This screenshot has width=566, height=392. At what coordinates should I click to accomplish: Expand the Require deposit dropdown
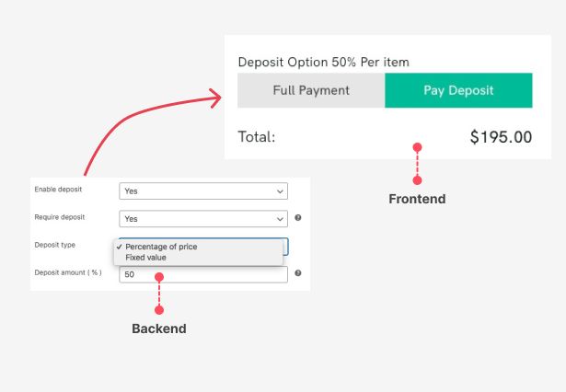(x=203, y=219)
